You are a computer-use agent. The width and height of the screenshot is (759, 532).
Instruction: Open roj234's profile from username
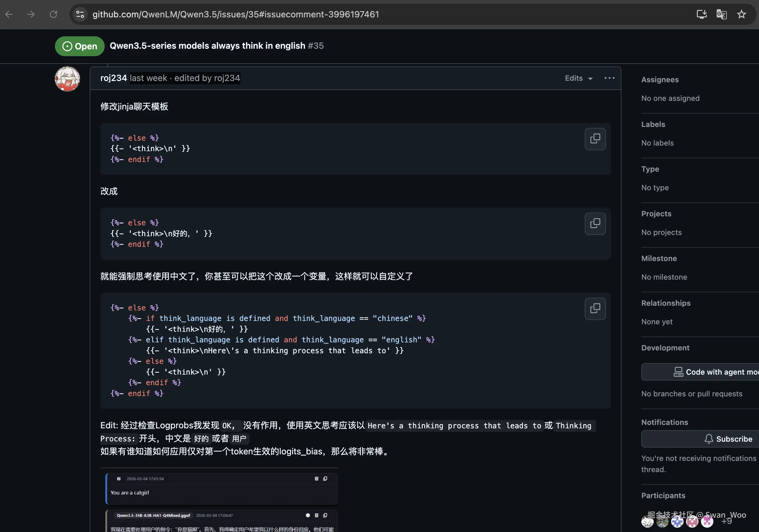pyautogui.click(x=113, y=78)
